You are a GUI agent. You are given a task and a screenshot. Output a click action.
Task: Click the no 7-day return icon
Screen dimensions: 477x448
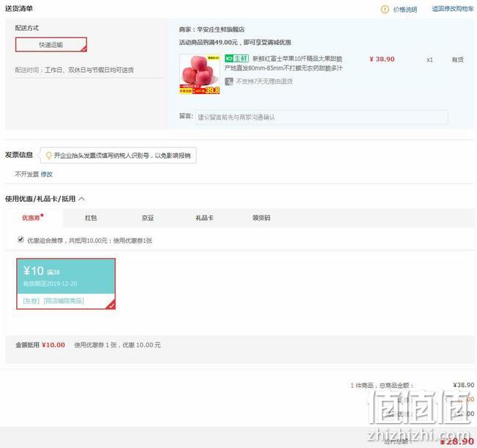coord(229,82)
